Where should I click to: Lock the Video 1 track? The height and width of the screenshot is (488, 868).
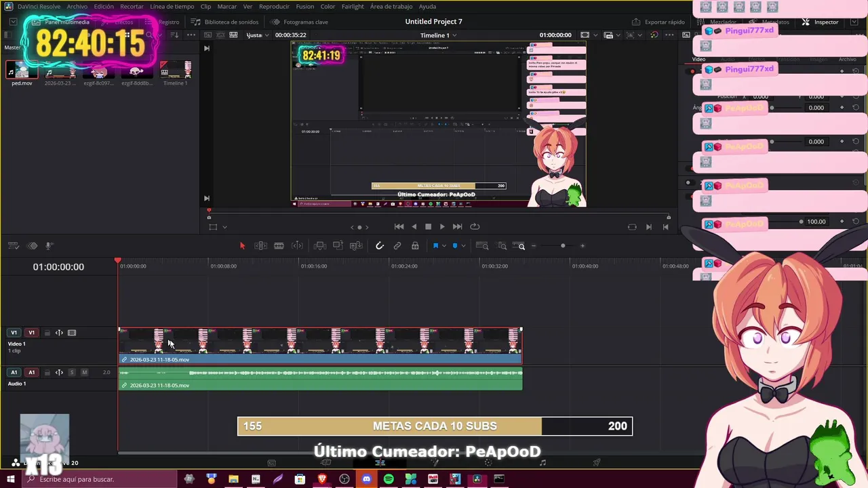pos(47,333)
